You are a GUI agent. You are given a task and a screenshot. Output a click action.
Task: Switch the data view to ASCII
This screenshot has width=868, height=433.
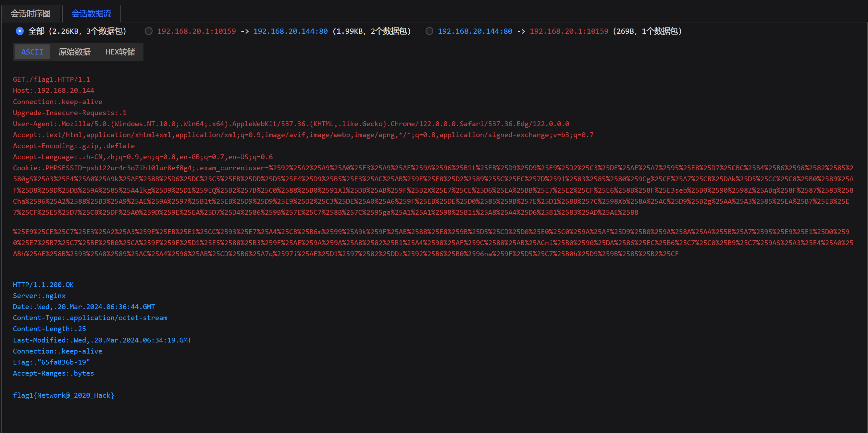coord(32,52)
